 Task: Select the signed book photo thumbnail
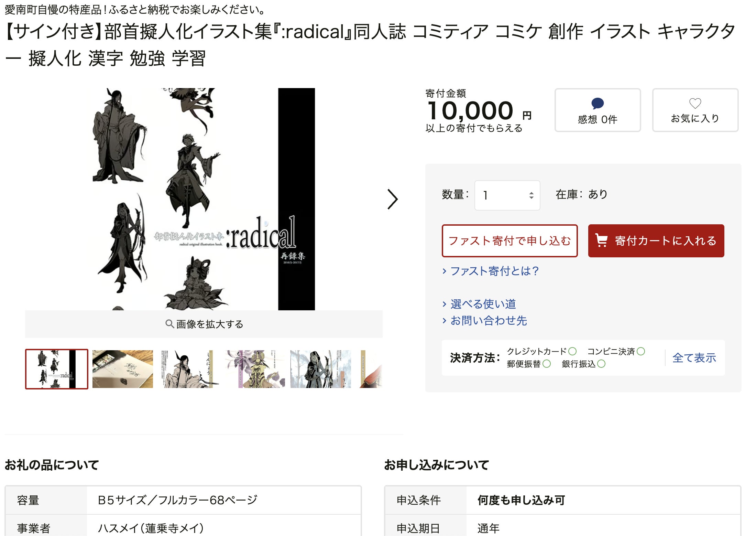point(123,369)
